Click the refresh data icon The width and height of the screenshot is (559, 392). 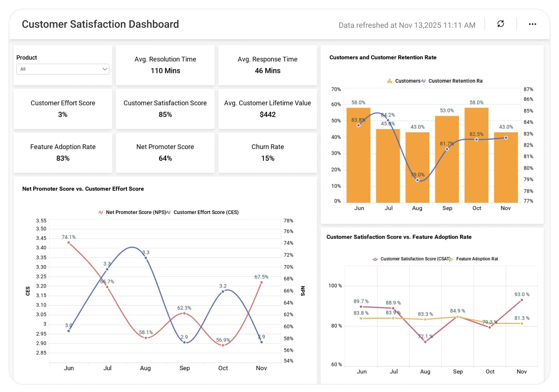coord(500,24)
